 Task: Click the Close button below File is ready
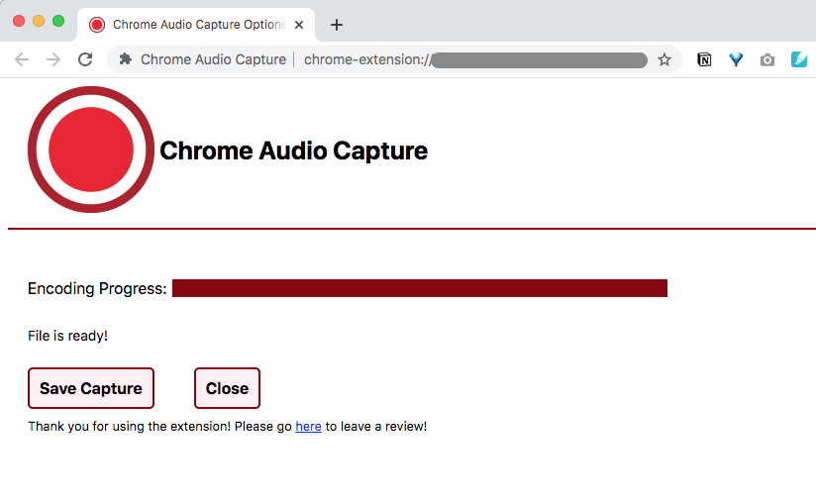tap(227, 388)
